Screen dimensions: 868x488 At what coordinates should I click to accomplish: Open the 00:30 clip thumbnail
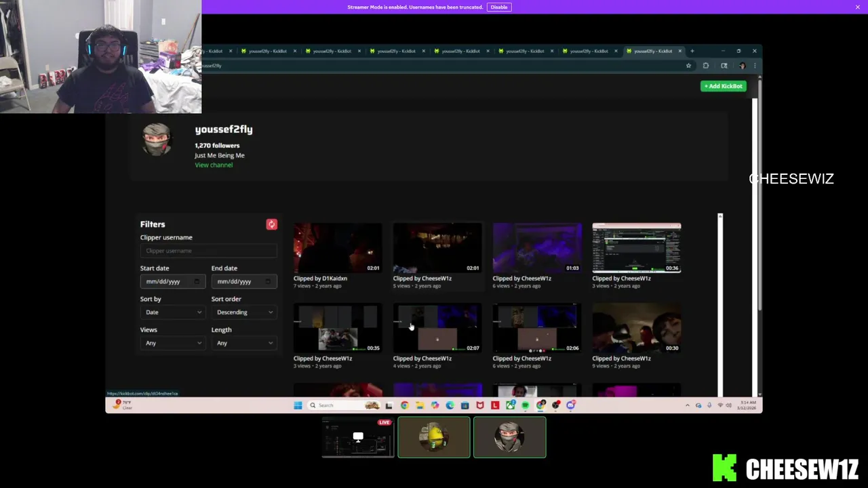[637, 328]
